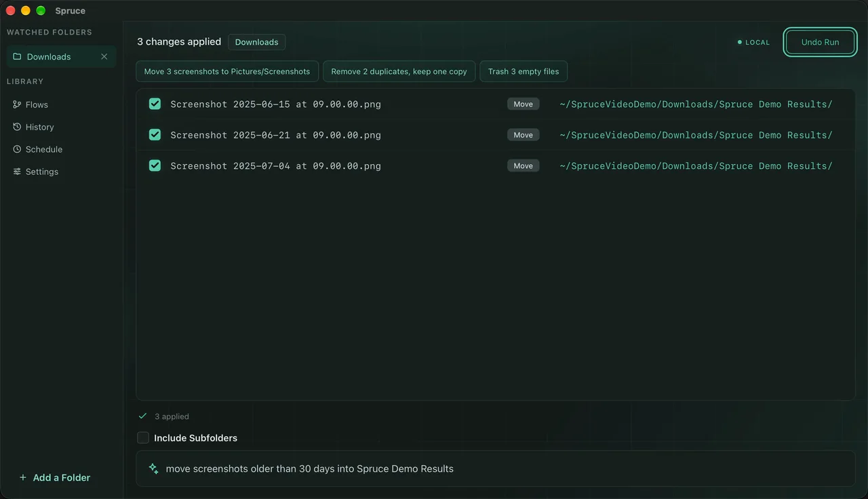
Task: Click Move 3 screenshots to Pictures/Screenshots
Action: click(x=227, y=71)
